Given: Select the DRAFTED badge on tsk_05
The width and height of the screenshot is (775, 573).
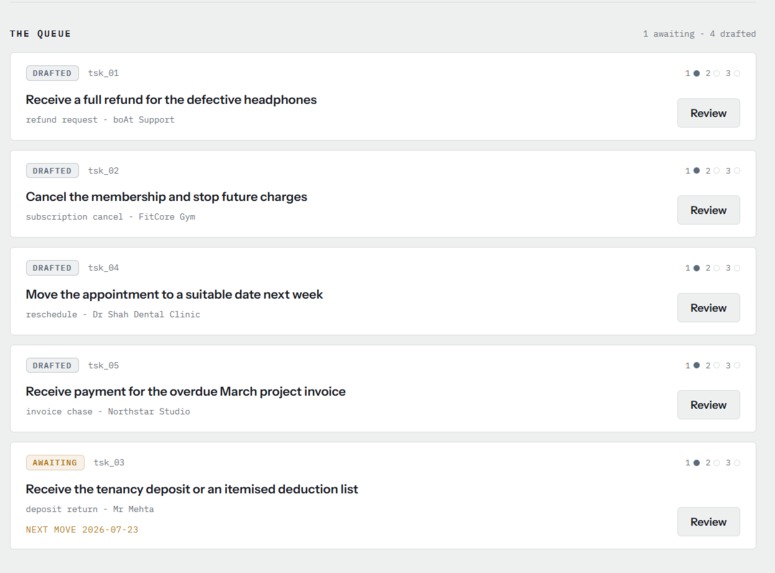Looking at the screenshot, I should (x=52, y=365).
